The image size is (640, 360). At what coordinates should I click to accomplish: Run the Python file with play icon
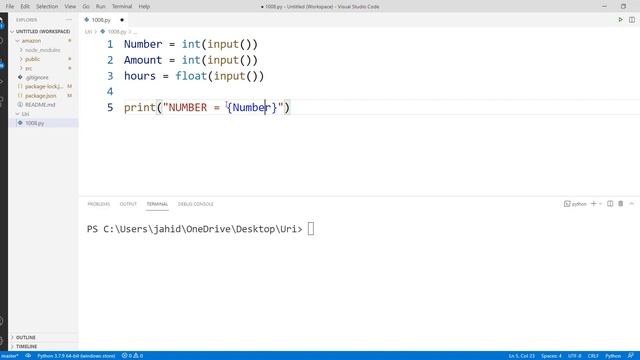(620, 20)
